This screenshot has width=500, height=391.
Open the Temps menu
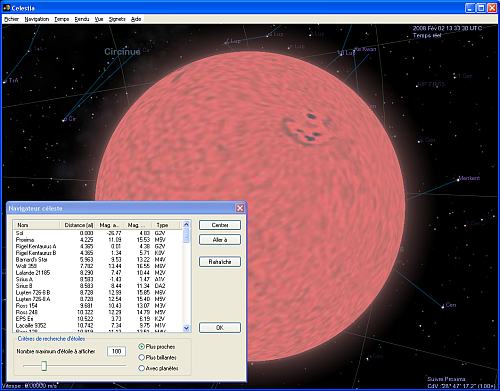point(62,19)
